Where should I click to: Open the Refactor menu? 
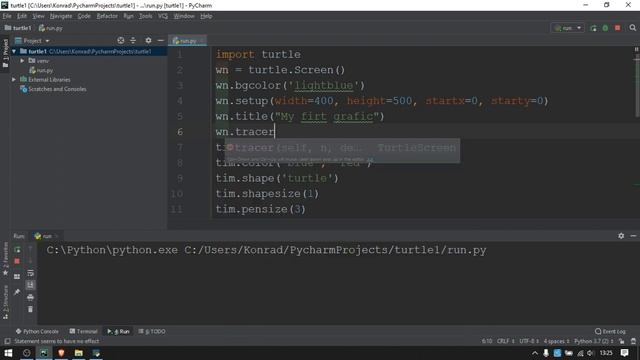coord(107,16)
